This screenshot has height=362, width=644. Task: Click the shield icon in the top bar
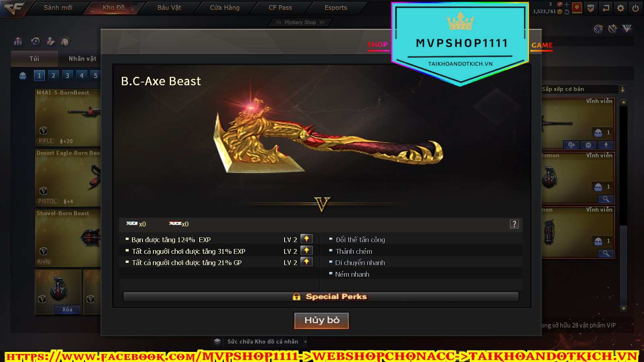pyautogui.click(x=590, y=8)
